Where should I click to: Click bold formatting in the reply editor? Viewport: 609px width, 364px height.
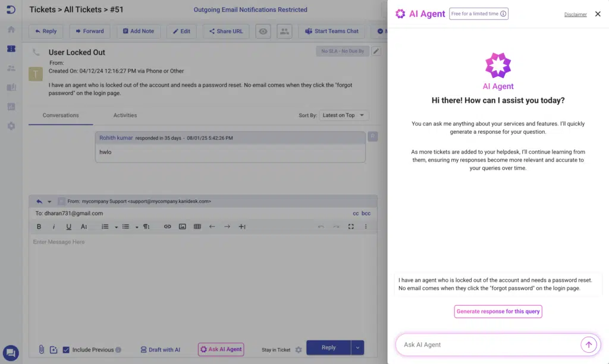(x=39, y=227)
